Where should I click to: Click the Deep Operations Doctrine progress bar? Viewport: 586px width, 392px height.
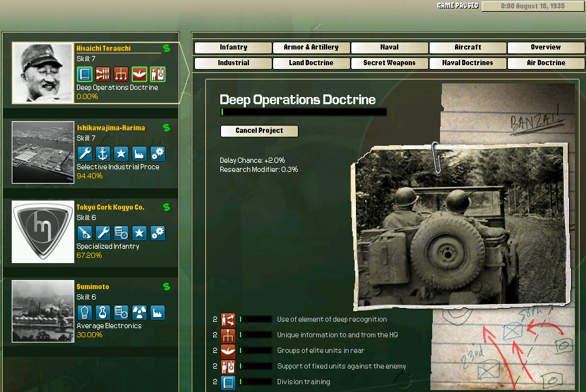304,112
